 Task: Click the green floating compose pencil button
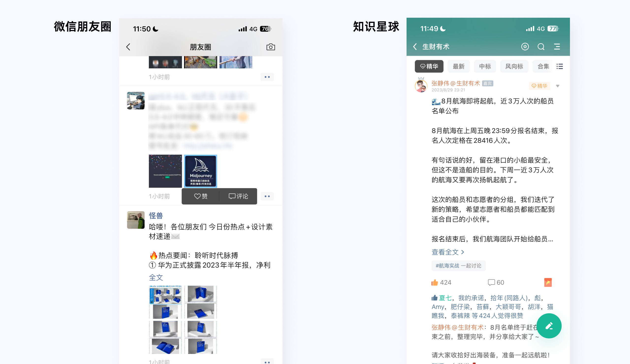(549, 326)
